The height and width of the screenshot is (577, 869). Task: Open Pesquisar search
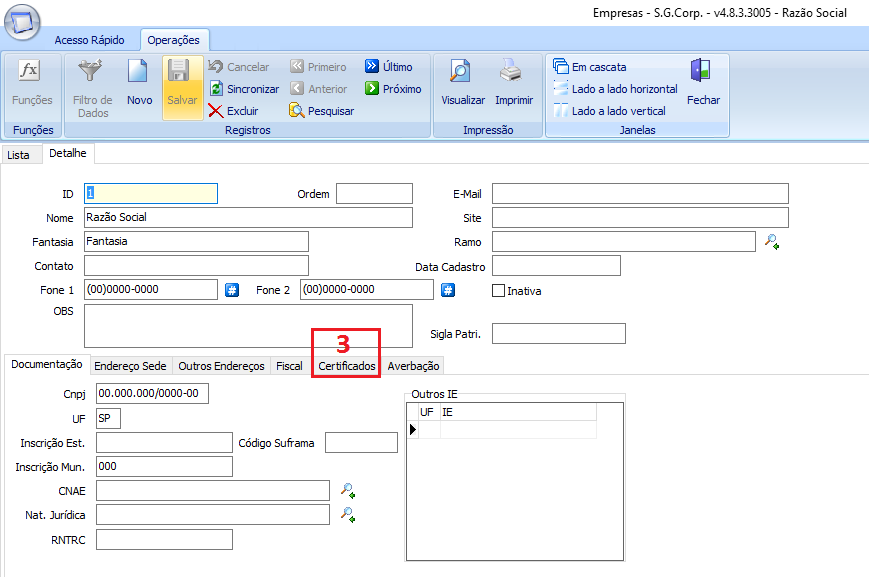click(321, 111)
